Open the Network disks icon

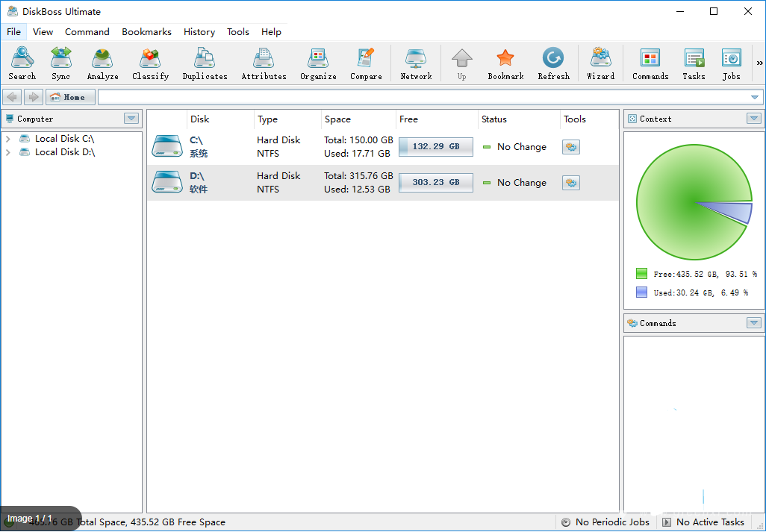tap(416, 63)
